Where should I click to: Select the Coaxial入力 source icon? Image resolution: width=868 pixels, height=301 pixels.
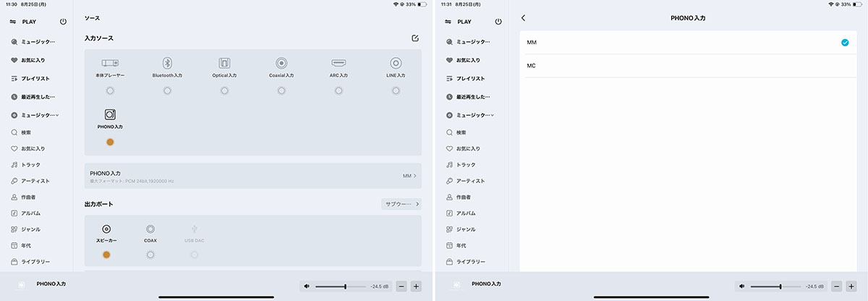pyautogui.click(x=281, y=63)
